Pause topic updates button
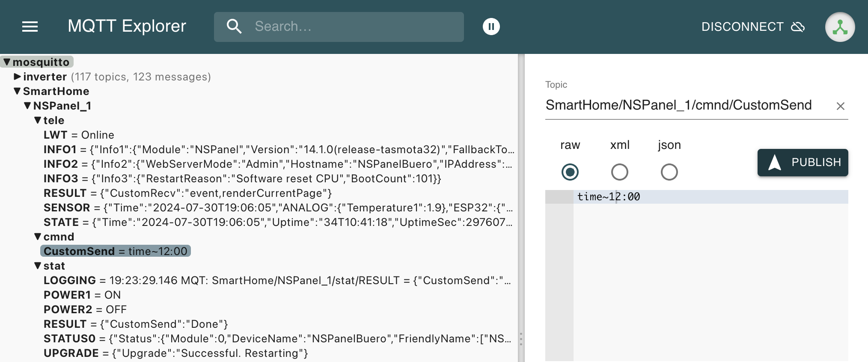The image size is (868, 362). coord(491,27)
